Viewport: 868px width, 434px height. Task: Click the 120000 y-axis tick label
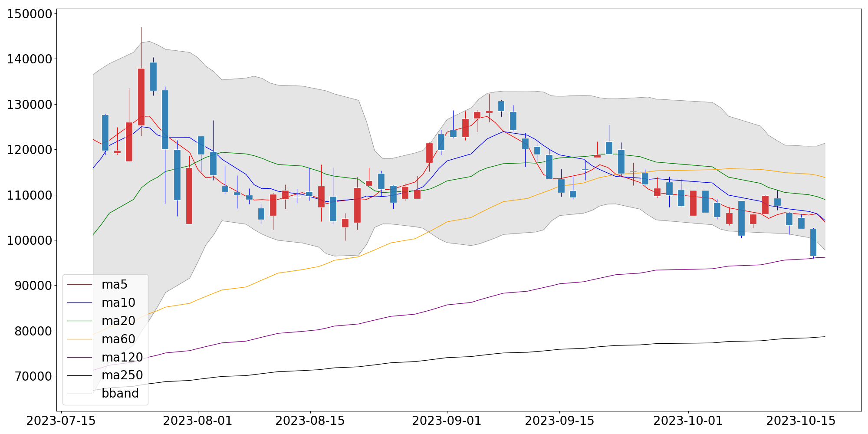[30, 150]
